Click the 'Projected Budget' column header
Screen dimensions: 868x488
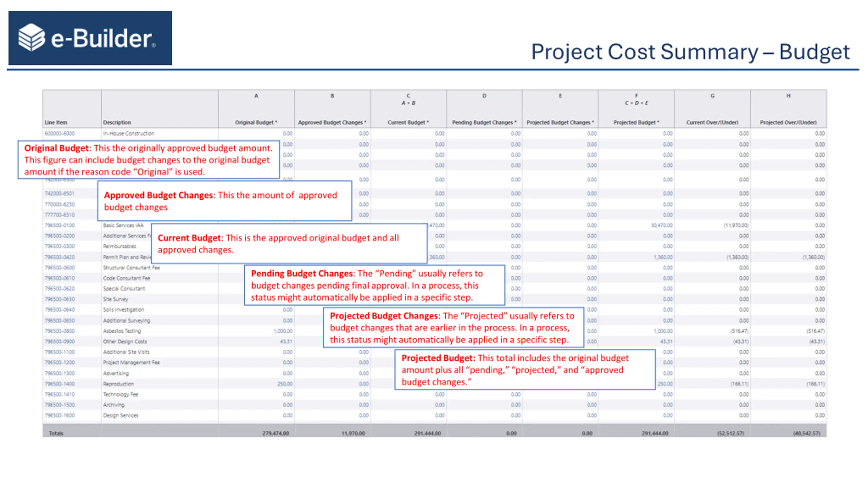tap(636, 122)
